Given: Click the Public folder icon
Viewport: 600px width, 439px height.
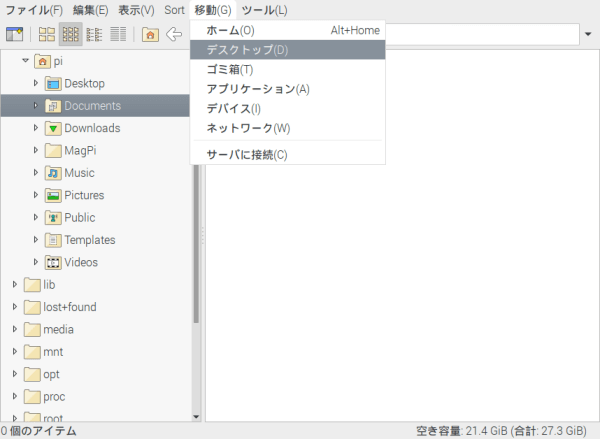Looking at the screenshot, I should [x=53, y=218].
